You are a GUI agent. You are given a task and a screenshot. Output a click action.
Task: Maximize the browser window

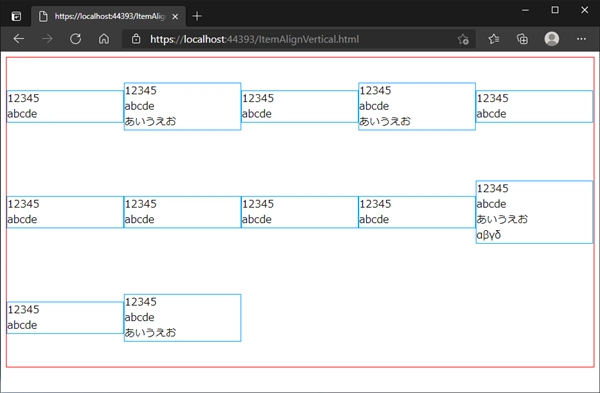pyautogui.click(x=555, y=10)
